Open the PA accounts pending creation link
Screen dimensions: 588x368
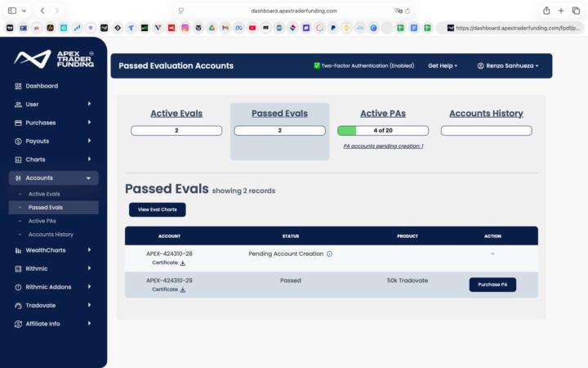[x=383, y=146]
